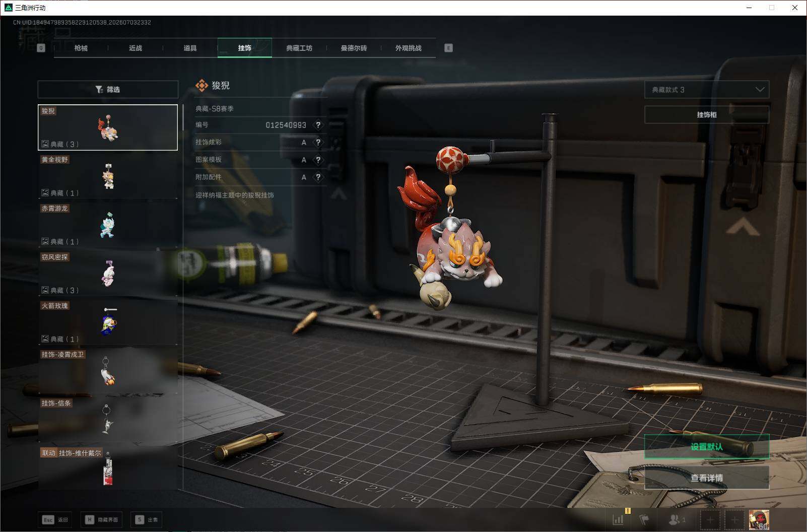Click the collection image icon on 黄金视野 entry
Screen dimensions: 807x532
45,193
